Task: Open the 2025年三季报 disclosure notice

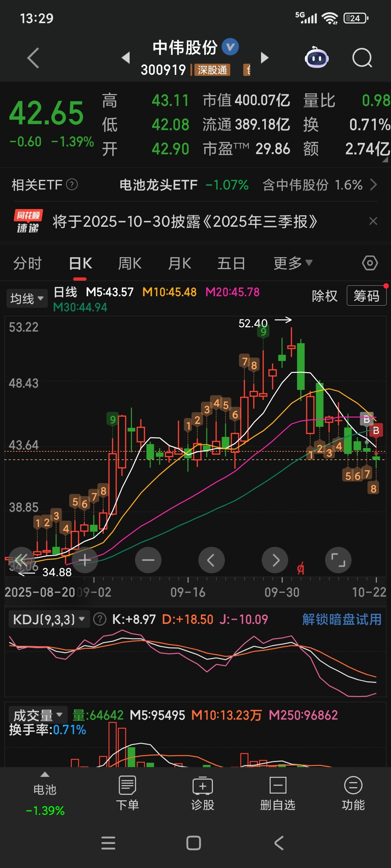Action: point(185,221)
